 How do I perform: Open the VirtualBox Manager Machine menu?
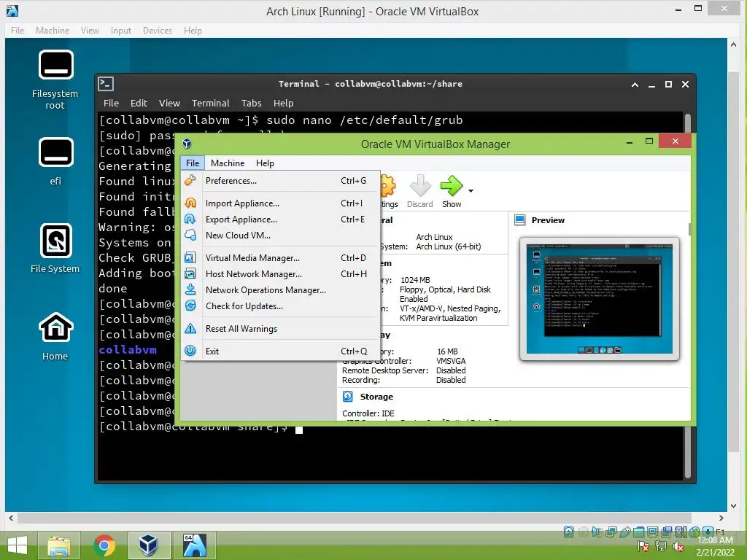tap(228, 163)
